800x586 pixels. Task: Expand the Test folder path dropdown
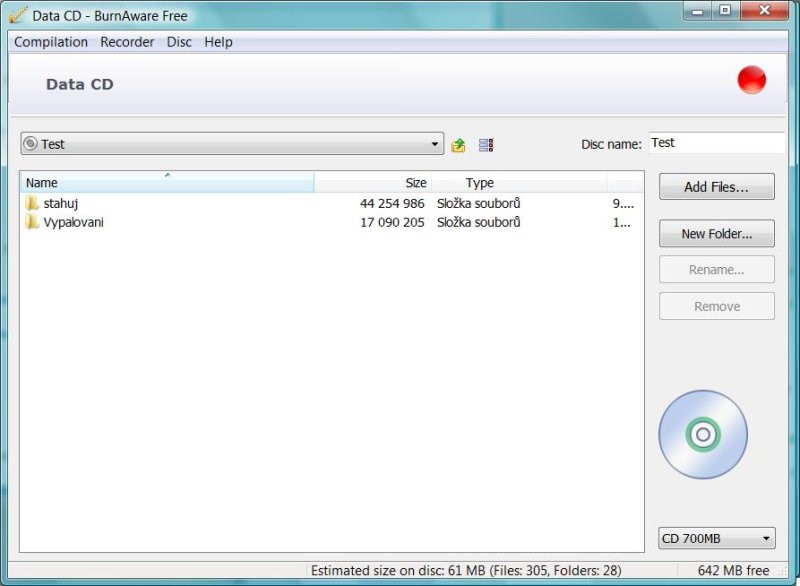click(434, 144)
